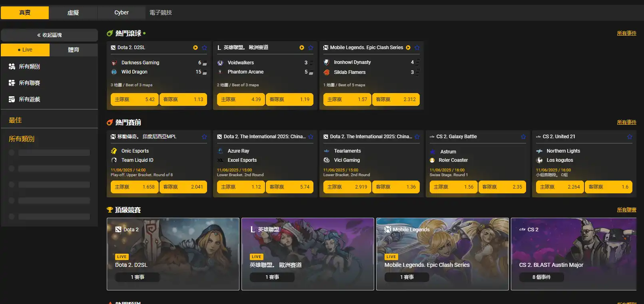Screen dimensions: 644x304
Task: Open the Cyber tab
Action: (x=121, y=13)
